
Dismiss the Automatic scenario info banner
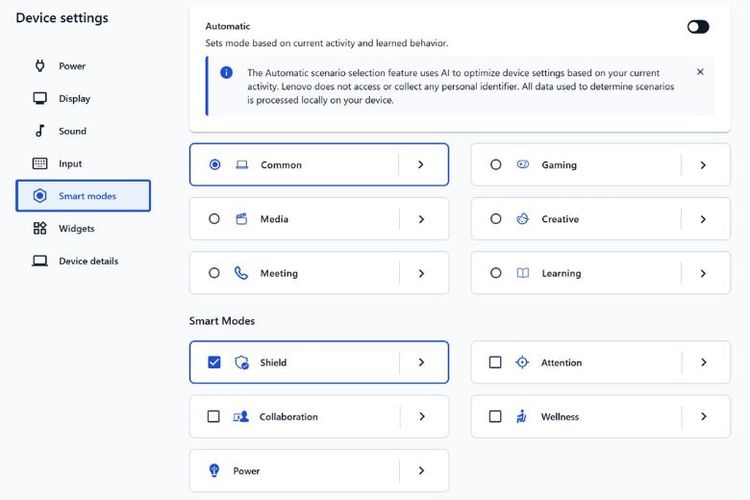[700, 72]
